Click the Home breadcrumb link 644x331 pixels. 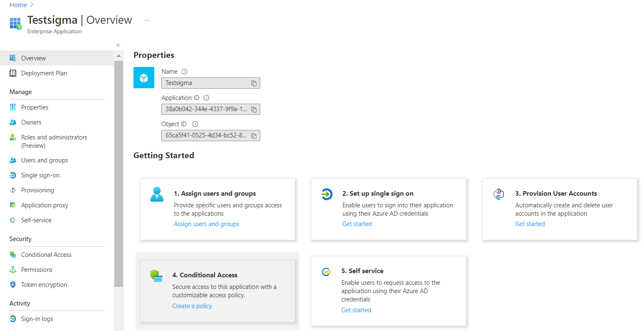pos(18,5)
